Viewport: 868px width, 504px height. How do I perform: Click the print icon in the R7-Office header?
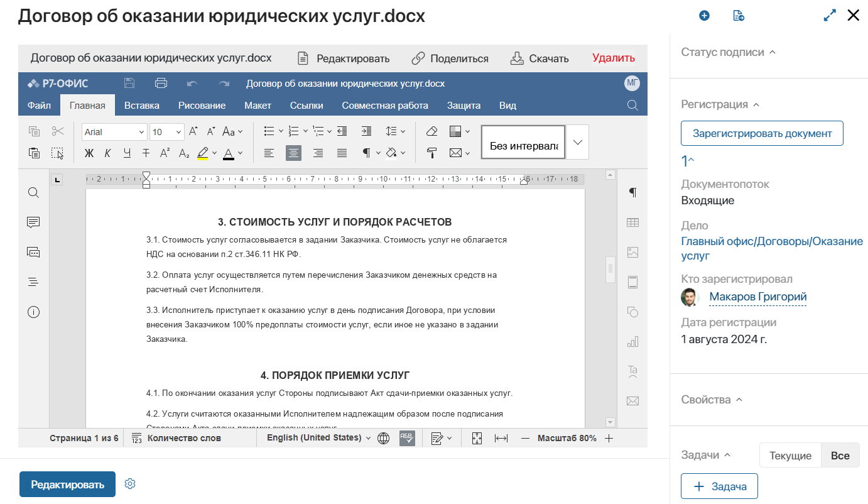pyautogui.click(x=161, y=84)
